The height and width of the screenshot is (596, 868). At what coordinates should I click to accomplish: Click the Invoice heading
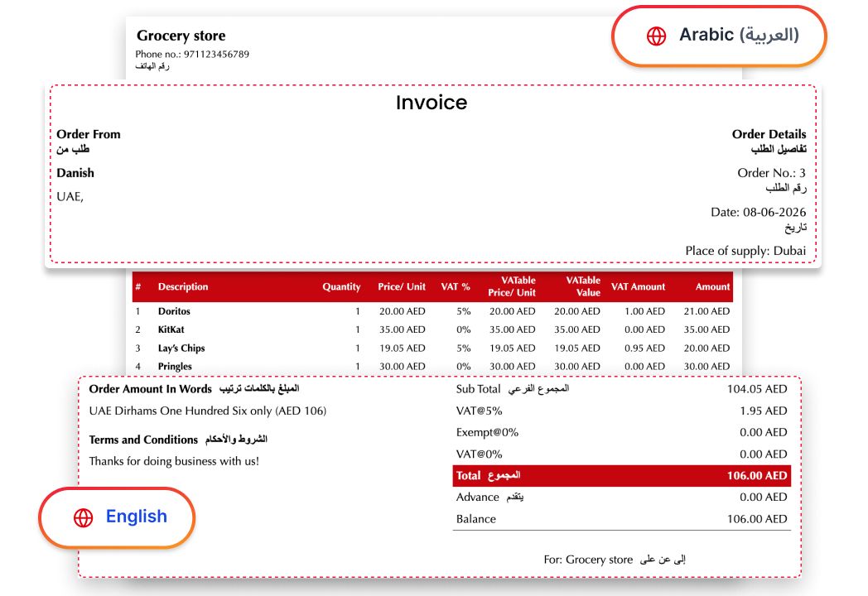(x=432, y=103)
